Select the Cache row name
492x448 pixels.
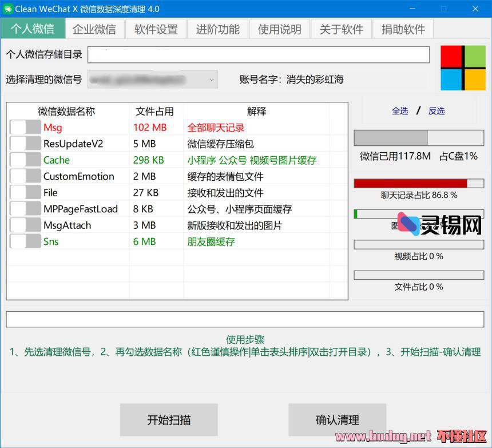[57, 160]
